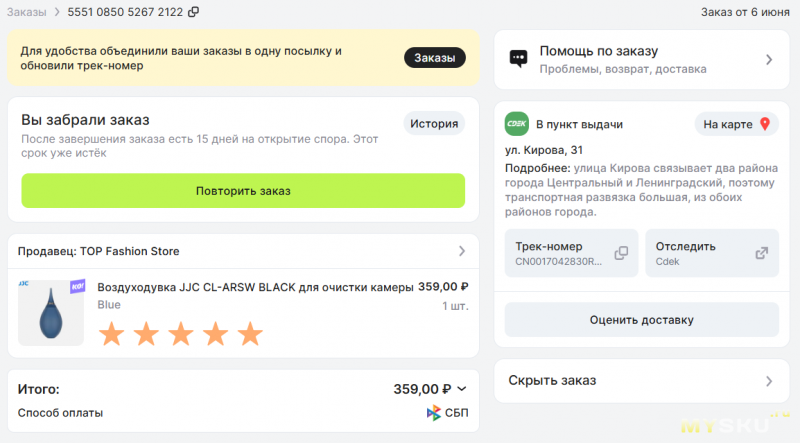Select the first rating star
The width and height of the screenshot is (800, 443).
(x=112, y=334)
